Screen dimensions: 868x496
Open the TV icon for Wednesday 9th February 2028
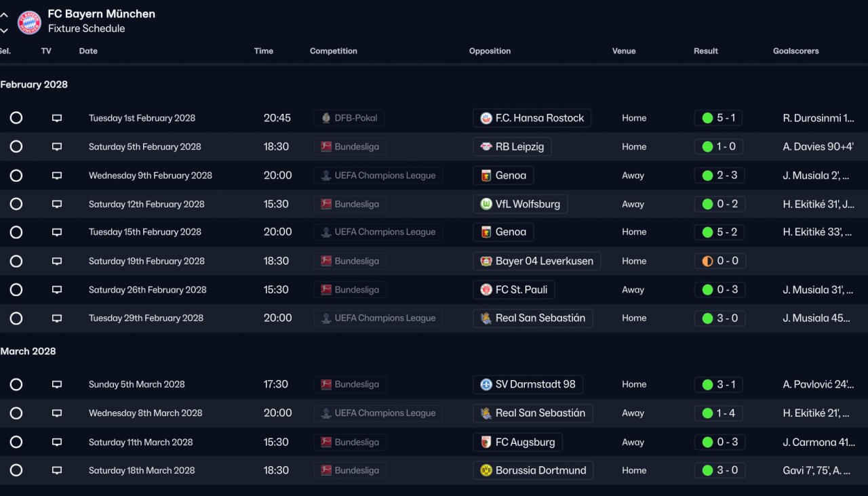coord(57,175)
